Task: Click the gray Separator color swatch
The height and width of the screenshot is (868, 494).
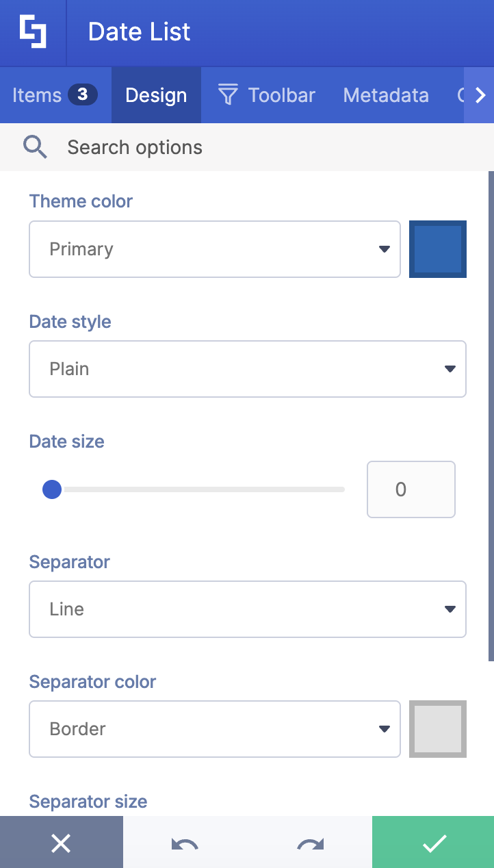Action: point(438,729)
